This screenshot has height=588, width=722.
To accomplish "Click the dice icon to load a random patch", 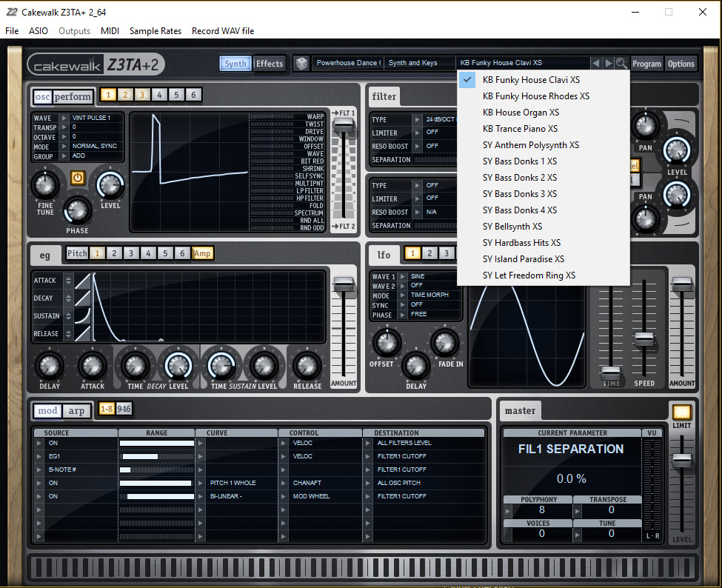I will point(302,64).
